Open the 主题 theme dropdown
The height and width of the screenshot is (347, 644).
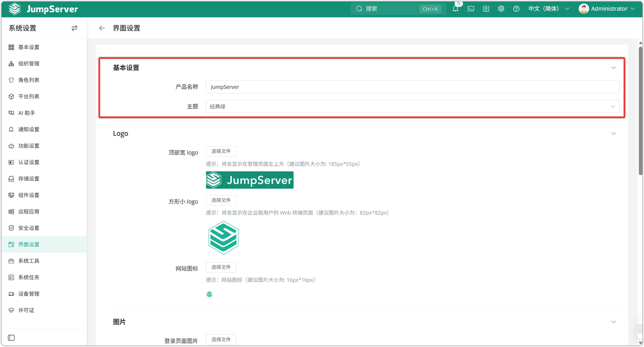point(412,106)
